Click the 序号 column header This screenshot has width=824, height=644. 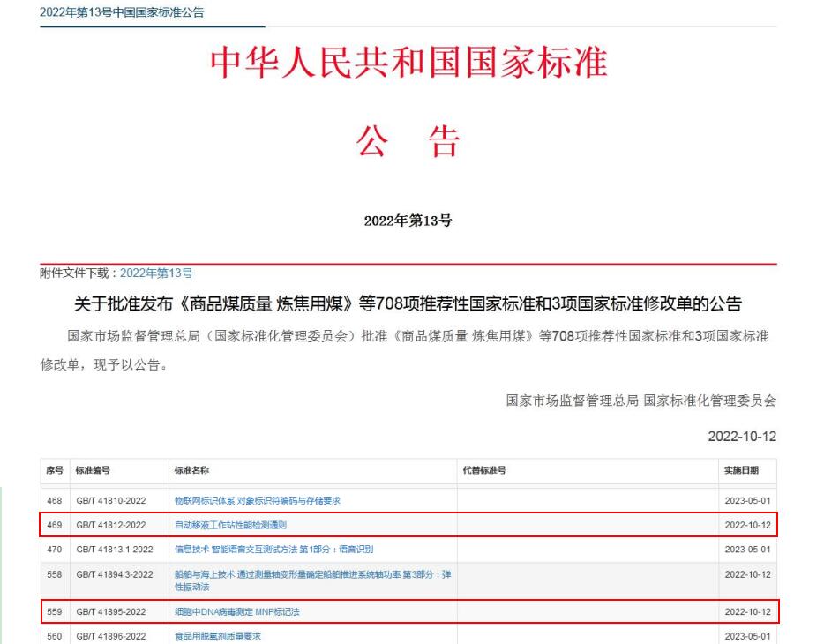[53, 472]
